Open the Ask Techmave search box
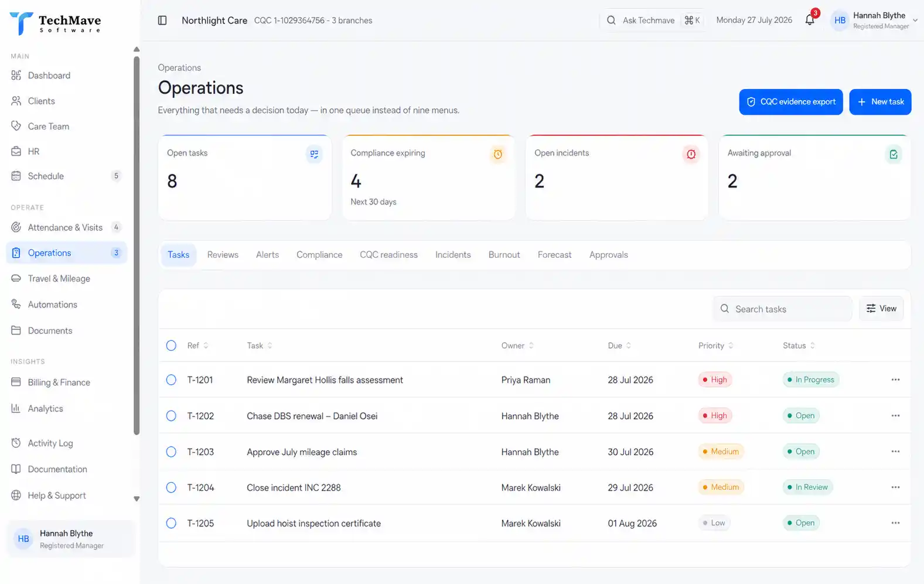The height and width of the screenshot is (584, 924). [x=652, y=21]
